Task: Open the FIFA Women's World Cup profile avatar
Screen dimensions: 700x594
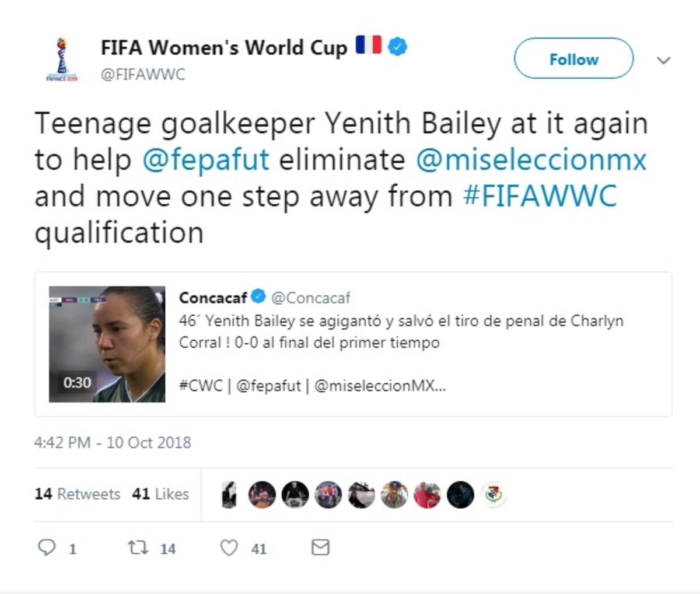Action: 62,60
